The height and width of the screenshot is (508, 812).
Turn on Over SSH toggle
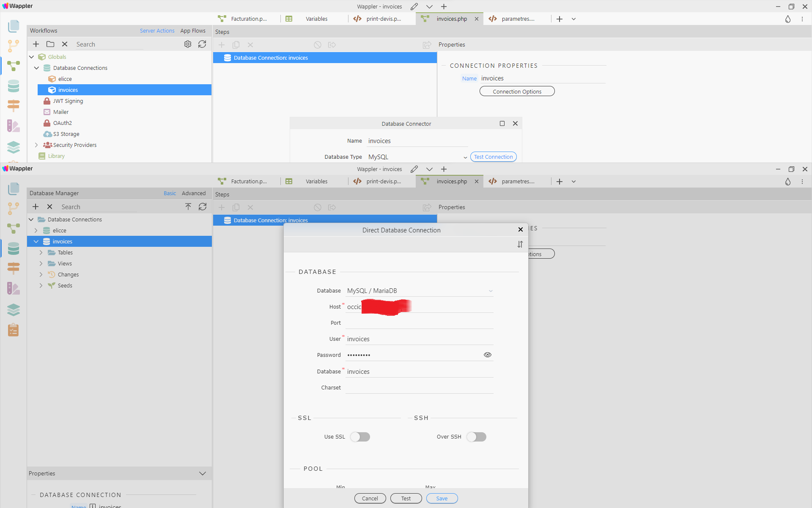click(476, 436)
